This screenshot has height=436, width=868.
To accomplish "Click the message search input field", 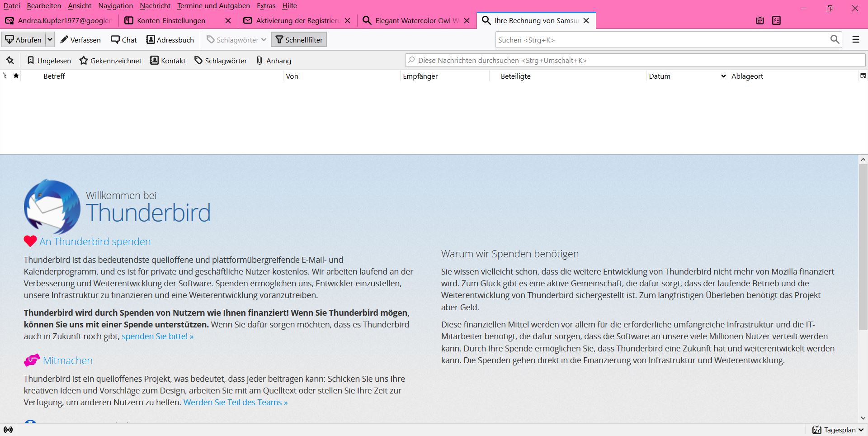I will point(633,60).
